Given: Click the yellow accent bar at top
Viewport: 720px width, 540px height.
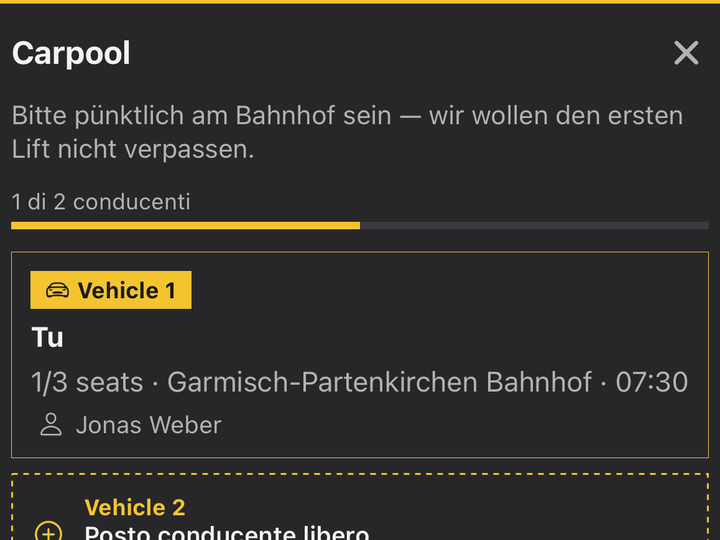Looking at the screenshot, I should tap(360, 2).
